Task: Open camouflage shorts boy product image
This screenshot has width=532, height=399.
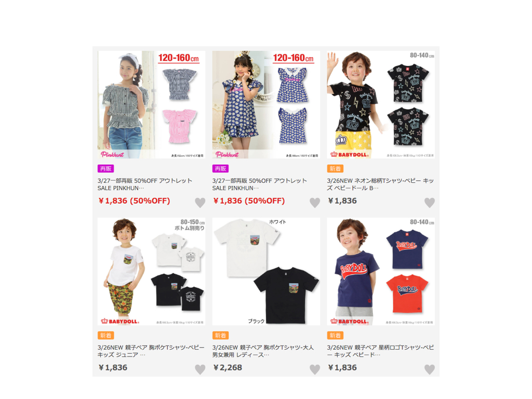Action: (x=151, y=271)
